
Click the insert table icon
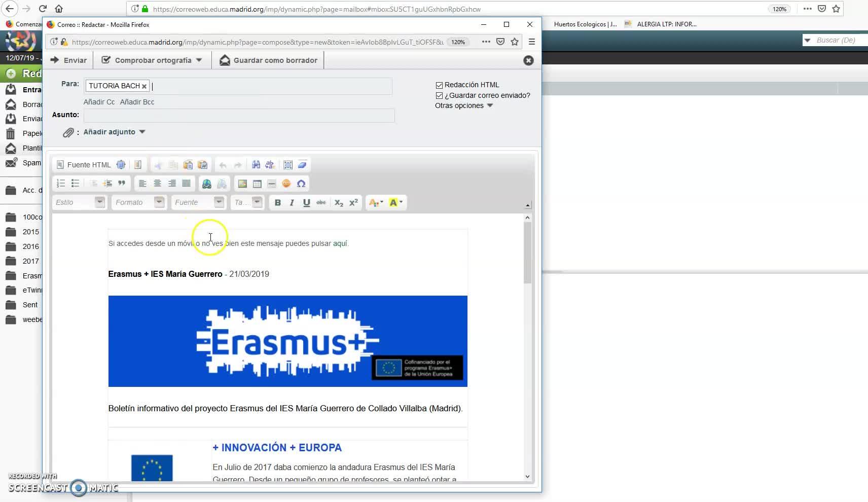[x=257, y=184]
